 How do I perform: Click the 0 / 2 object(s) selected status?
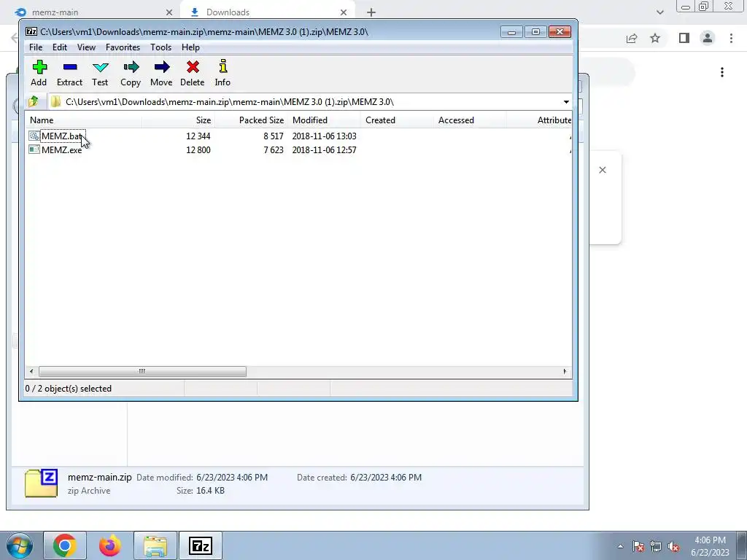pyautogui.click(x=69, y=389)
